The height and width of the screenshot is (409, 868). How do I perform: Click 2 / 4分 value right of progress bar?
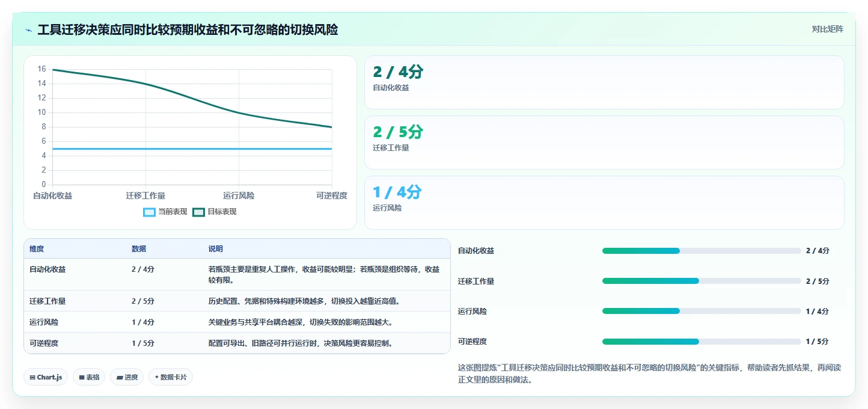[818, 251]
